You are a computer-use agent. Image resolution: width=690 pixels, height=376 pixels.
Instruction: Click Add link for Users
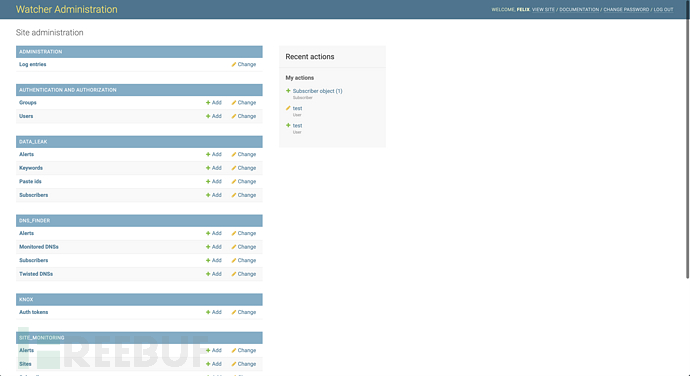pos(214,116)
